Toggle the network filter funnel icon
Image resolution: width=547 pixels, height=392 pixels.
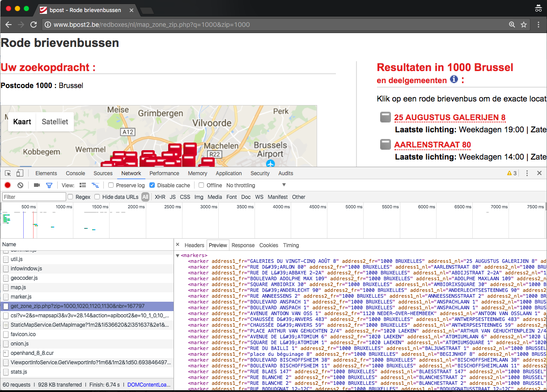tap(49, 185)
